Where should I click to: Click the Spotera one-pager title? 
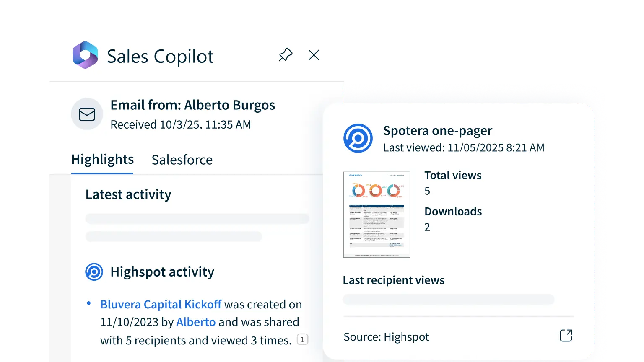(437, 131)
